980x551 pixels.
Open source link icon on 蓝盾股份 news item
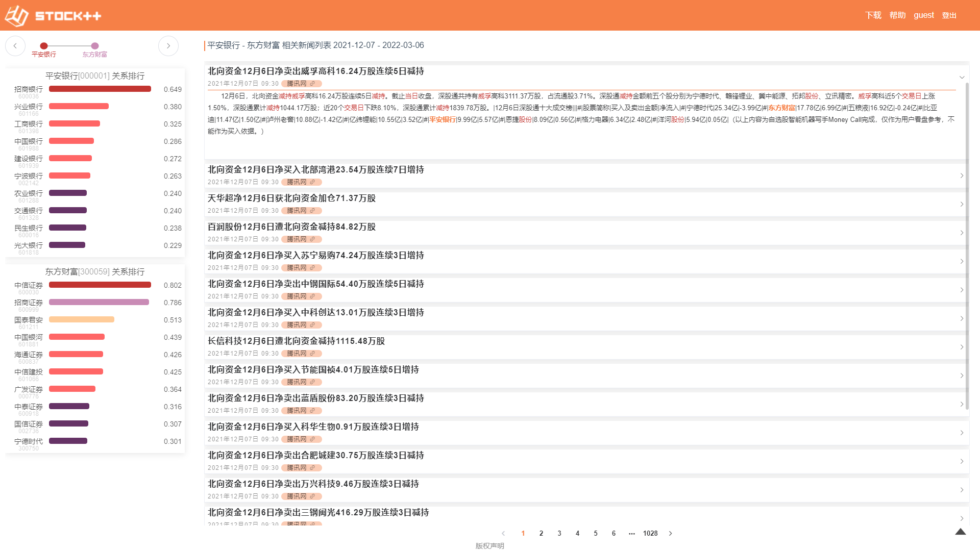pos(312,411)
